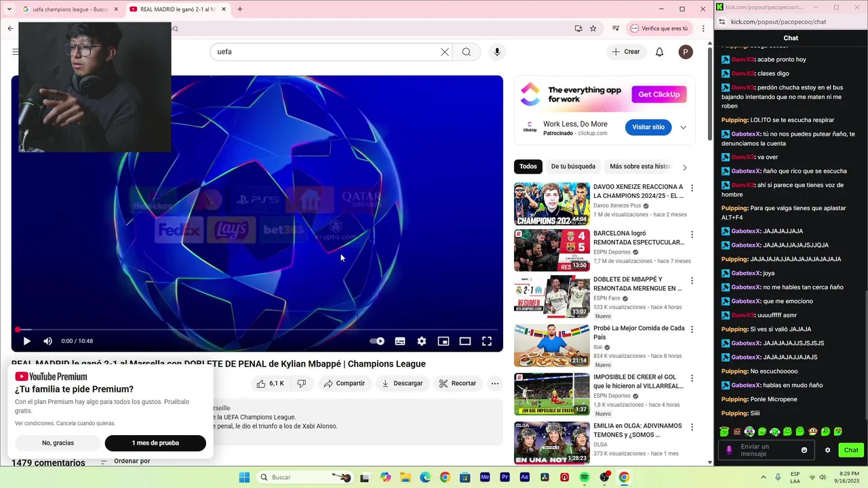868x488 pixels.
Task: Open Premiere Pro from the taskbar
Action: tap(505, 477)
